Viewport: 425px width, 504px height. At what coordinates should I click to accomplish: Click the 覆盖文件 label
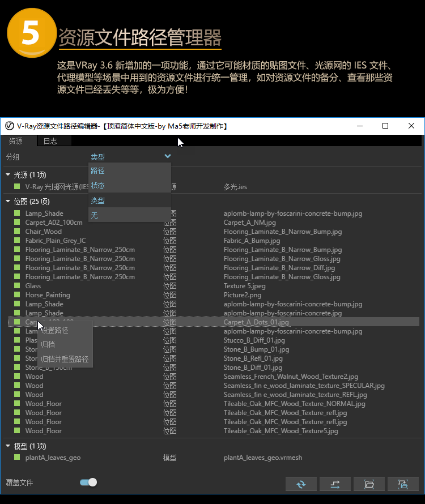click(20, 482)
